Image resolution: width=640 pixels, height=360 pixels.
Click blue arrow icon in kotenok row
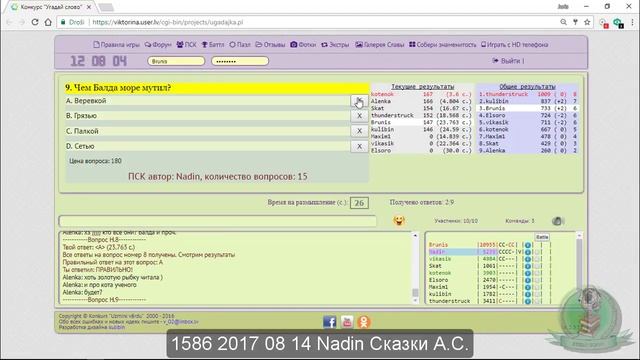[x=527, y=273]
